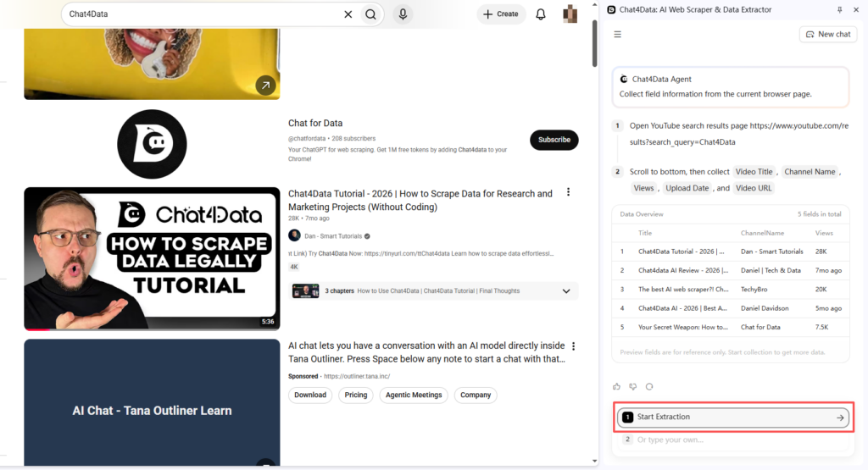
Task: Open the Chat4Data Tutorial - 2026 video title
Action: (x=420, y=200)
